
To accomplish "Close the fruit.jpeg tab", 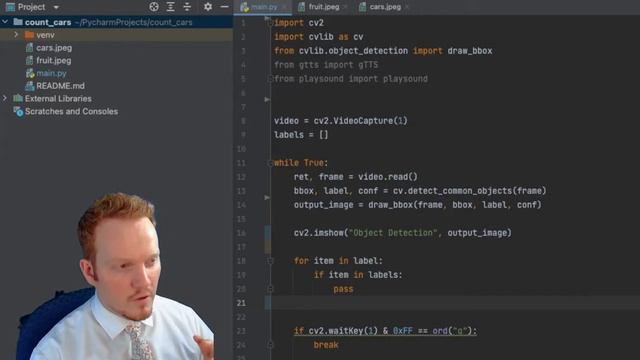I will coord(345,7).
